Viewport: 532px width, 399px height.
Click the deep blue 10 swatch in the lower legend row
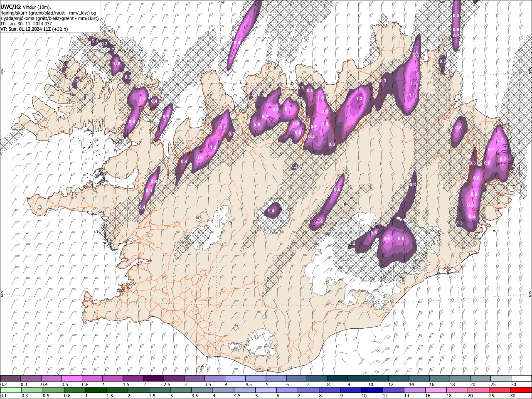point(372,390)
